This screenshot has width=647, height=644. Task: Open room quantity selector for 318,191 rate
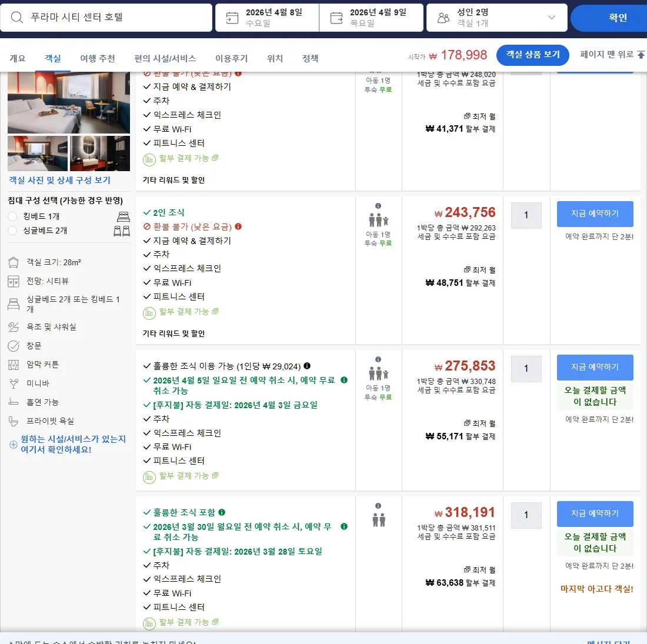click(526, 515)
